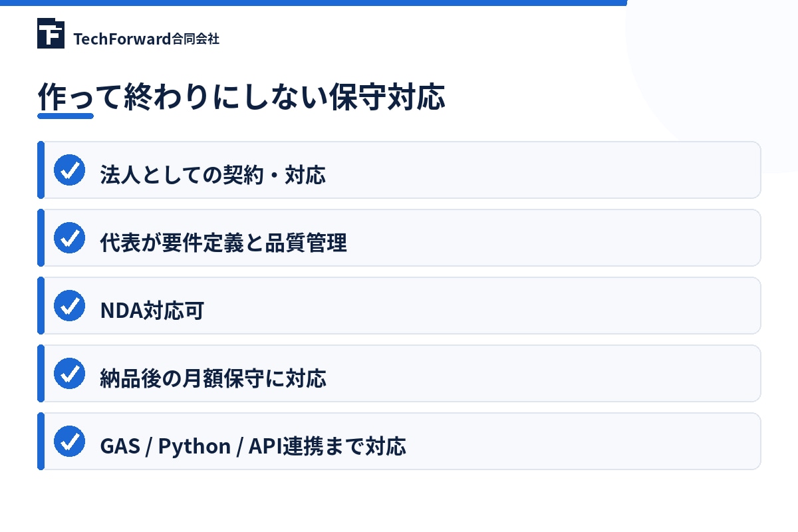798x532 pixels.
Task: Click the blue underline beneath the heading
Action: tap(65, 116)
